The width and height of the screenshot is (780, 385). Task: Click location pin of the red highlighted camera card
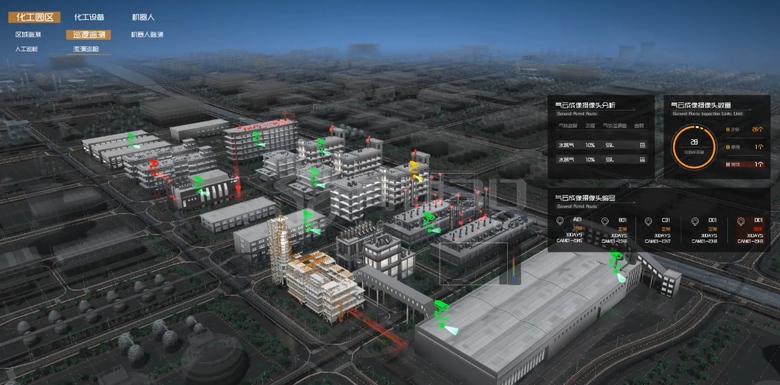click(x=741, y=222)
